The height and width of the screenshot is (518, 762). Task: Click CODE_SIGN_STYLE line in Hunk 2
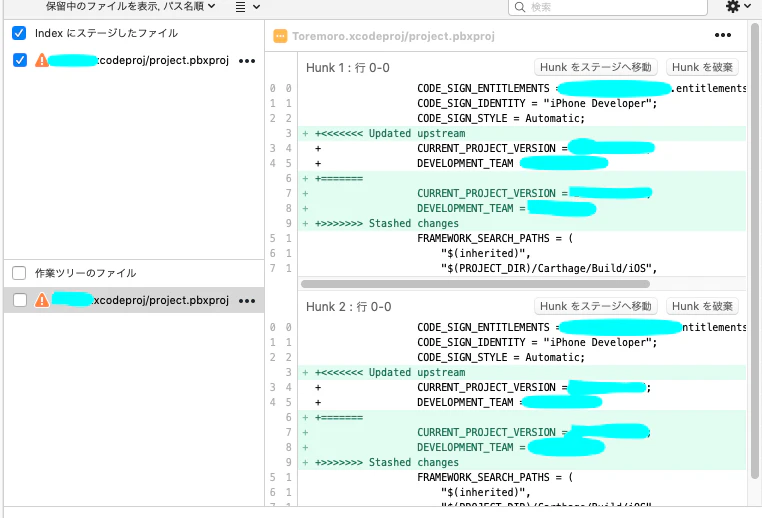pyautogui.click(x=522, y=357)
